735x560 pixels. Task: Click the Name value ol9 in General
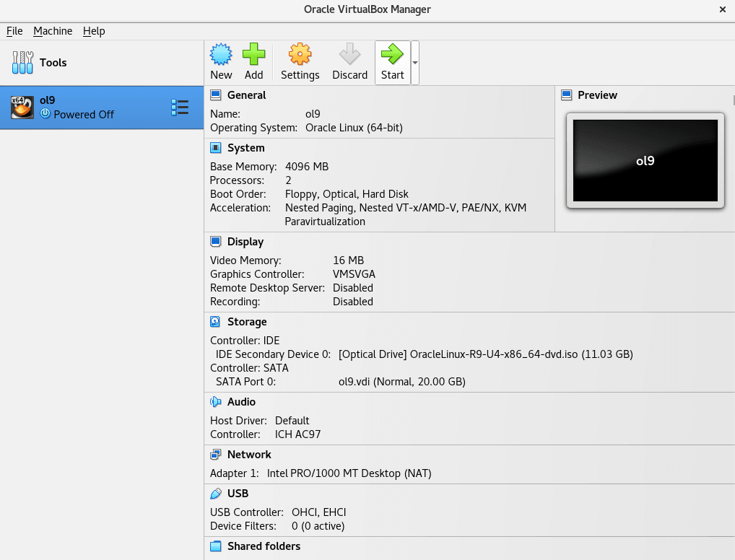coord(313,114)
